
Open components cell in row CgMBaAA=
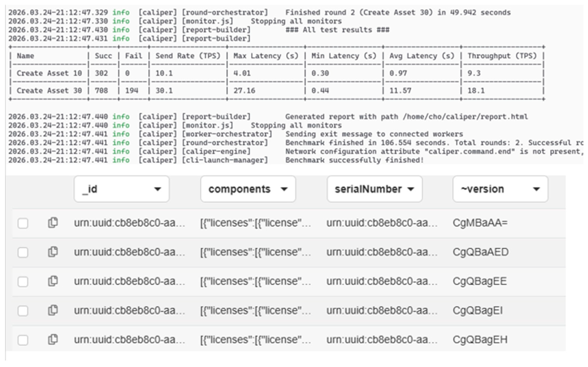coord(255,223)
